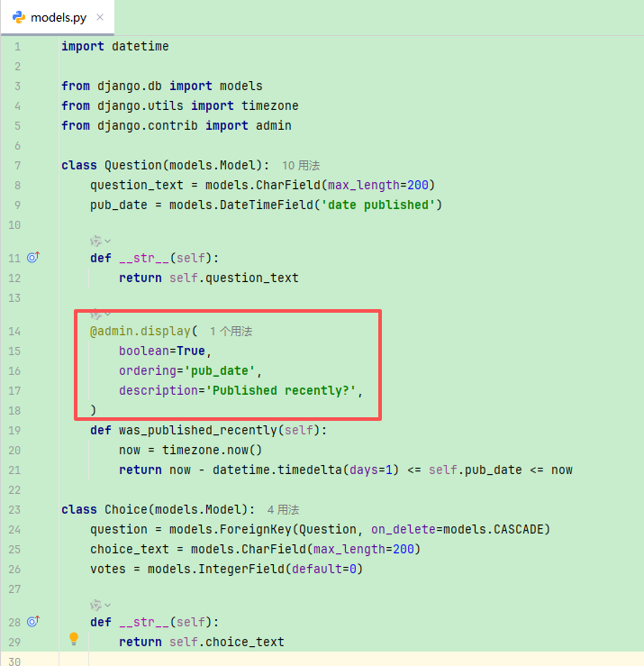Click line number 23 in the gutter

[14, 510]
